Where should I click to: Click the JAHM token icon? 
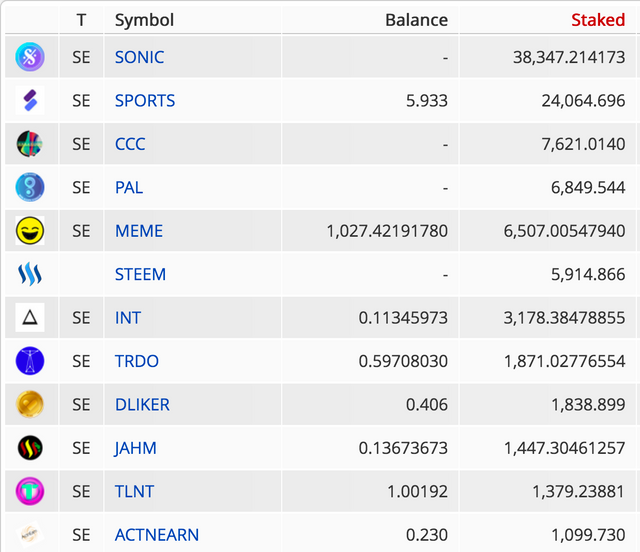[x=30, y=448]
